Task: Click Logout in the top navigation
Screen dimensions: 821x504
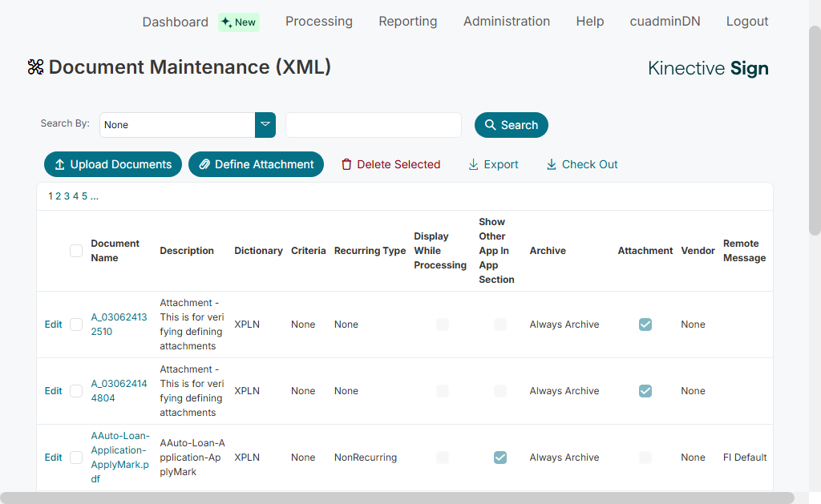Action: pyautogui.click(x=746, y=22)
